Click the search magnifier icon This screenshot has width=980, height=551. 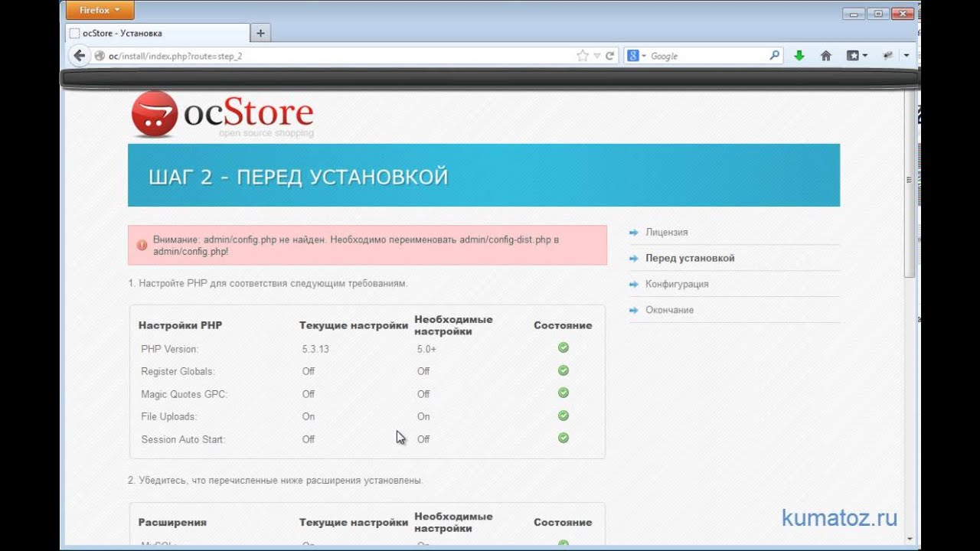(x=774, y=56)
